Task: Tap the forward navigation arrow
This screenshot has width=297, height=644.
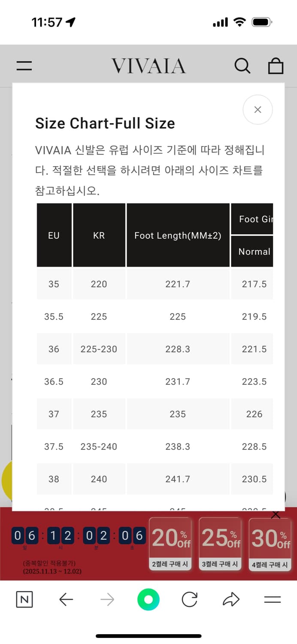Action: pyautogui.click(x=107, y=600)
